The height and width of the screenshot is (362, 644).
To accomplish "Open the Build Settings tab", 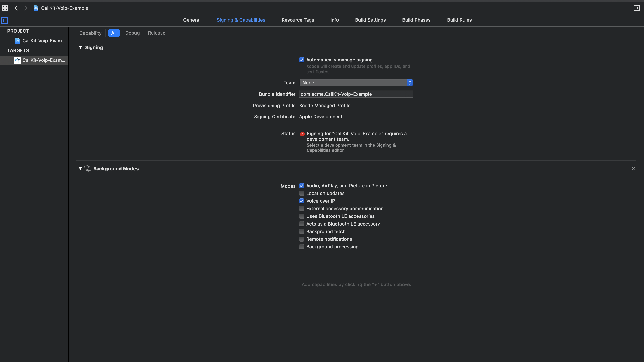I will (370, 20).
